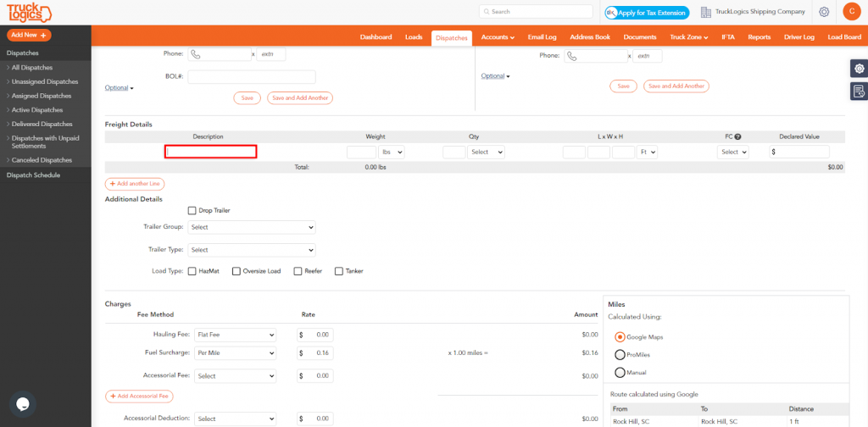Open the Truck Zone menu
Viewport: 868px width, 427px height.
pos(689,37)
